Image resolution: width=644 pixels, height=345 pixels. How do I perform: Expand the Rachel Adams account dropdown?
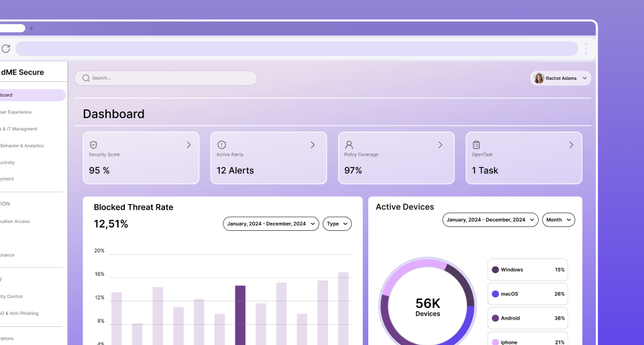(x=584, y=78)
